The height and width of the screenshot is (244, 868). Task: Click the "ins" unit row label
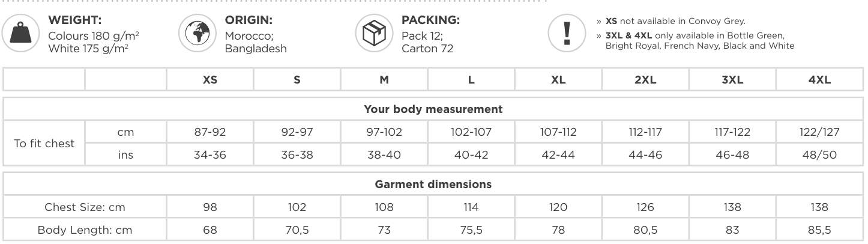point(125,155)
